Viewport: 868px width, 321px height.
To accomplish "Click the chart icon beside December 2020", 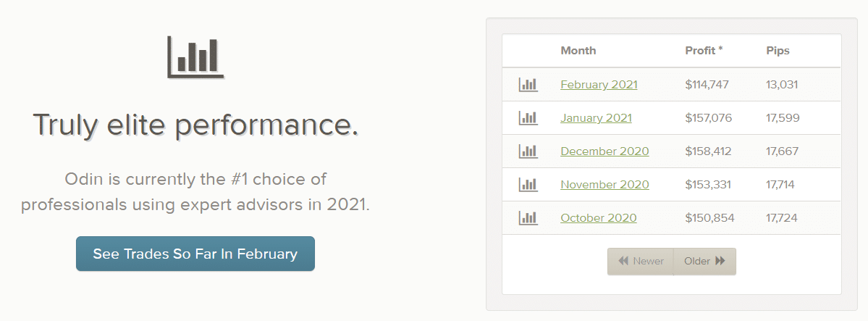I will pos(528,151).
